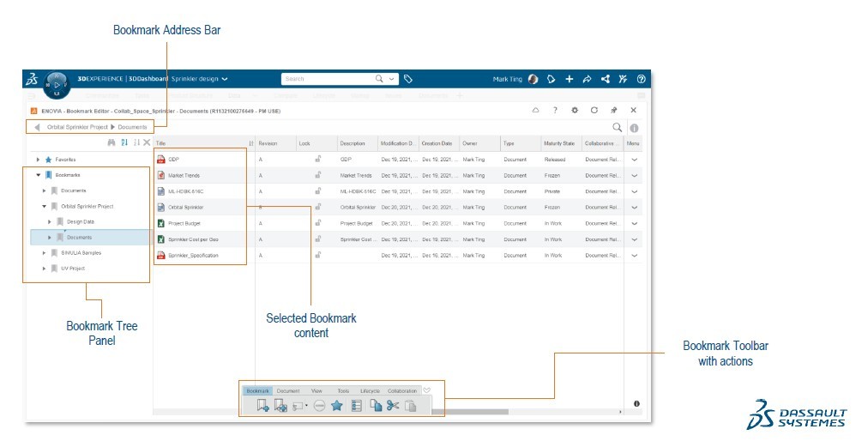Open the widget settings gear icon
Screen dimensions: 868x441
(575, 111)
